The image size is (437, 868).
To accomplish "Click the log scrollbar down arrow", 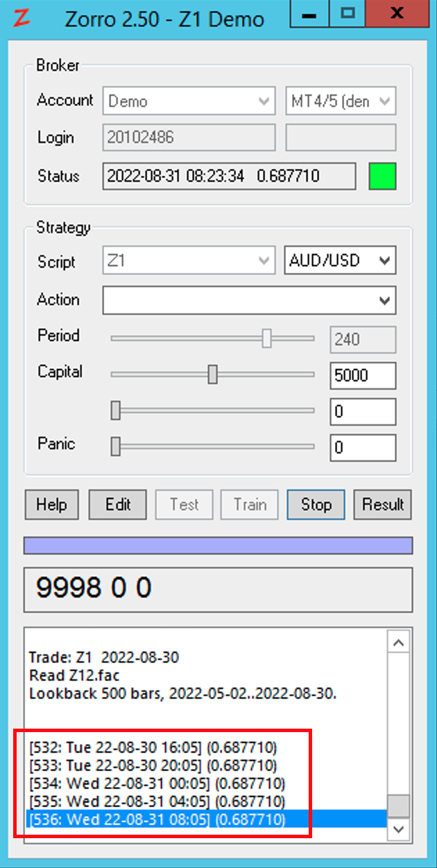I will coord(398,828).
